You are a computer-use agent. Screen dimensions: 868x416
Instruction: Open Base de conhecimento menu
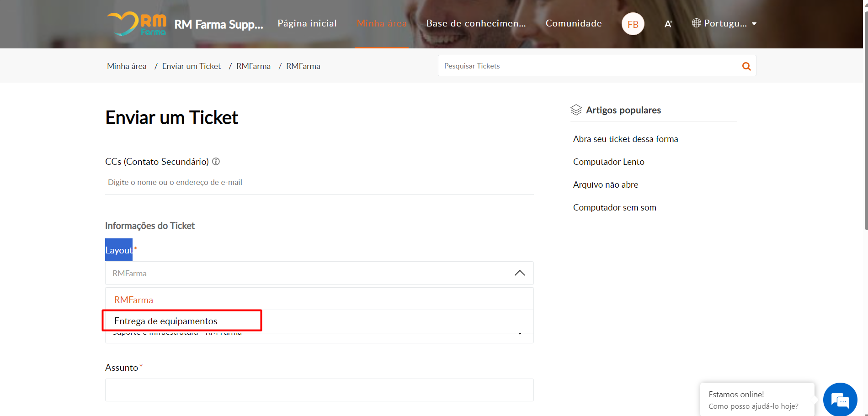click(476, 23)
